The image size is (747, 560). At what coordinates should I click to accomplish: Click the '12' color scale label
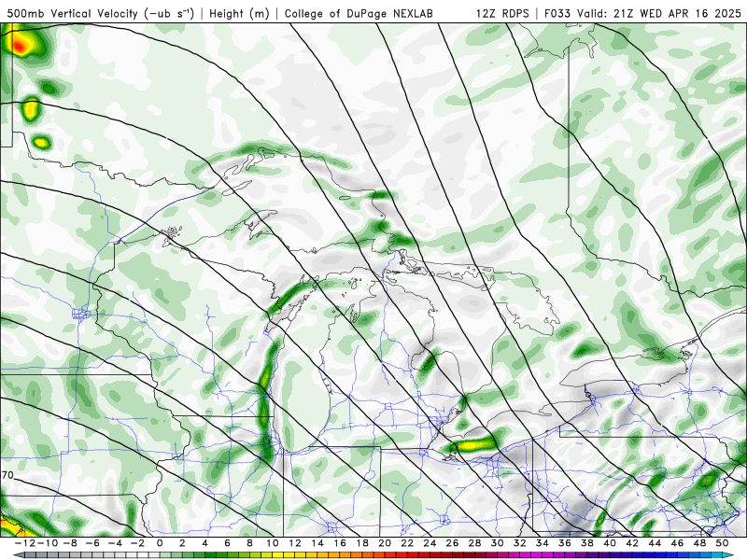click(295, 543)
